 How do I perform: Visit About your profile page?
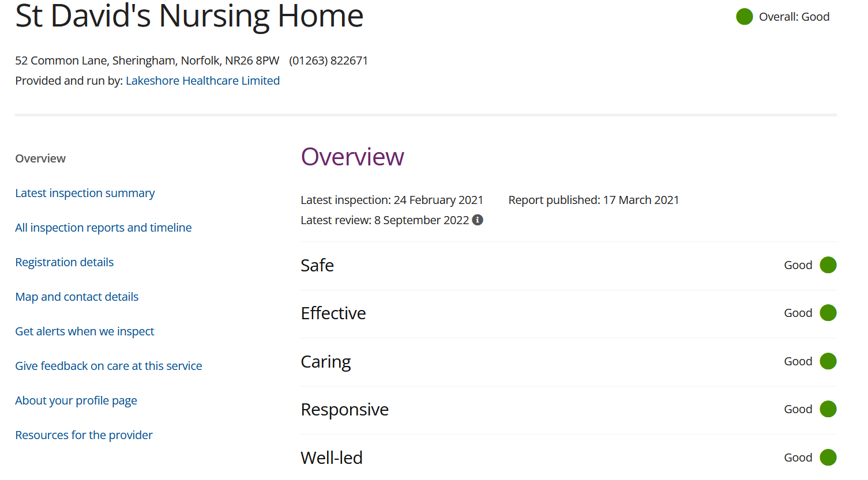pos(76,400)
